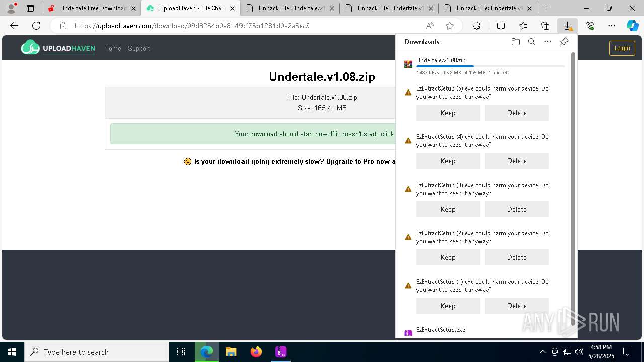Viewport: 644px width, 362px height.
Task: Refresh the current page
Action: pyautogui.click(x=36, y=26)
